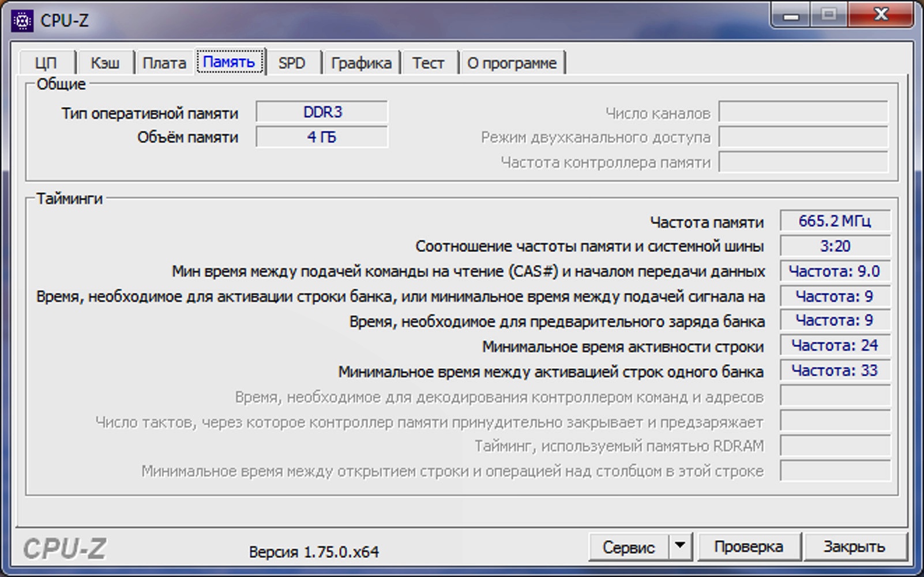Click the Закрыть button
This screenshot has height=577, width=924.
coord(854,546)
